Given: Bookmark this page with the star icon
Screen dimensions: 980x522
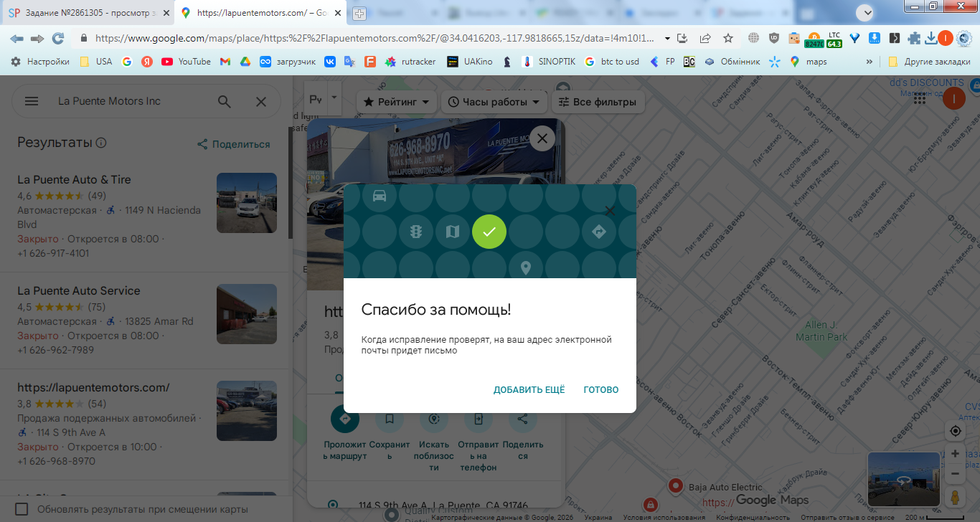Looking at the screenshot, I should tap(728, 38).
